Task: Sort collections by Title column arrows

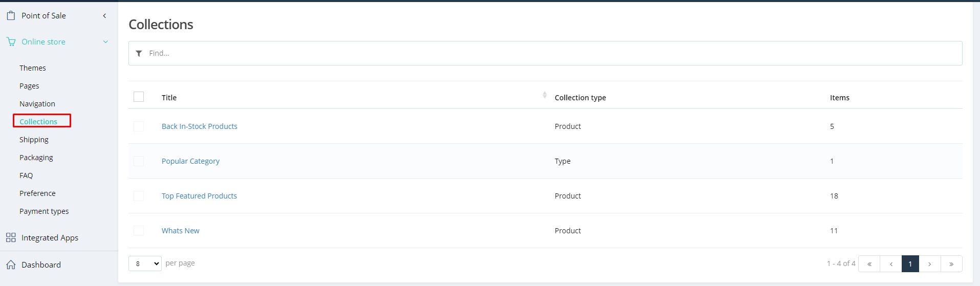Action: point(545,95)
